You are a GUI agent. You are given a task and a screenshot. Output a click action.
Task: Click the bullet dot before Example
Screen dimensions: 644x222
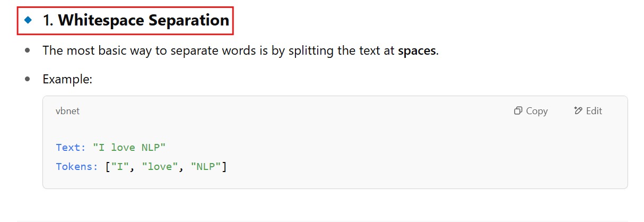pos(28,79)
